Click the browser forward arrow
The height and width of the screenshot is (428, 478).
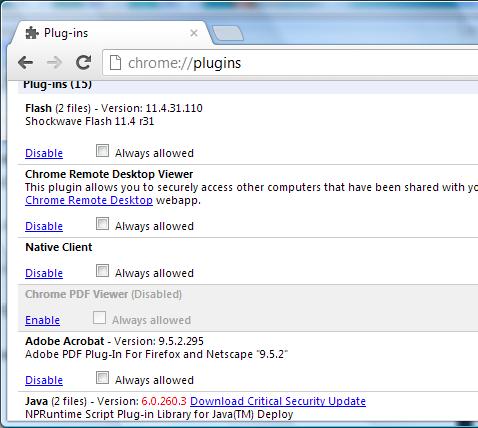click(x=54, y=62)
